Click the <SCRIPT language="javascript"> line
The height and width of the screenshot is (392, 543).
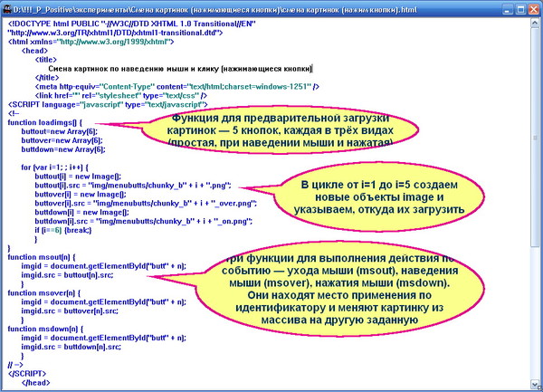pyautogui.click(x=108, y=105)
